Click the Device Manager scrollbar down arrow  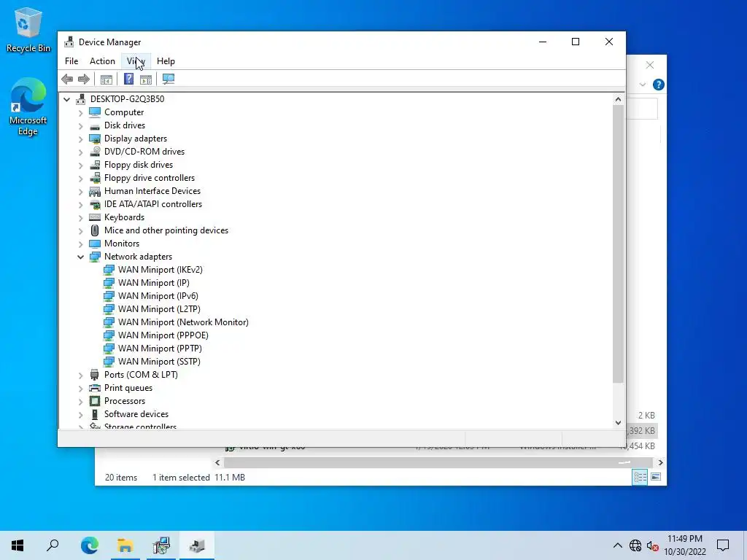(618, 422)
